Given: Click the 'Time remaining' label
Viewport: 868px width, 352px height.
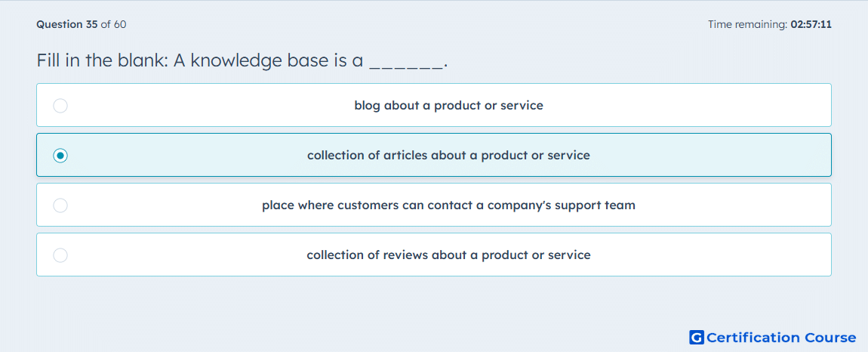Looking at the screenshot, I should (748, 24).
